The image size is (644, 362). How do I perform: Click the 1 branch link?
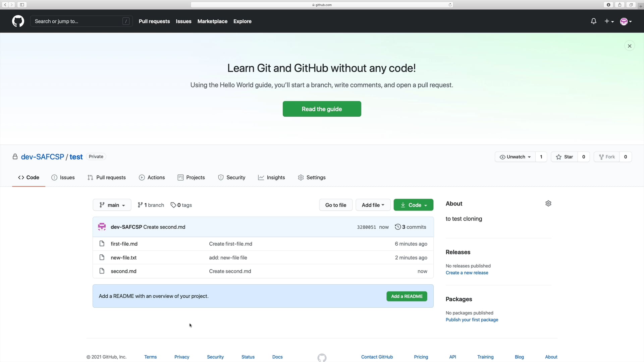[x=151, y=205]
